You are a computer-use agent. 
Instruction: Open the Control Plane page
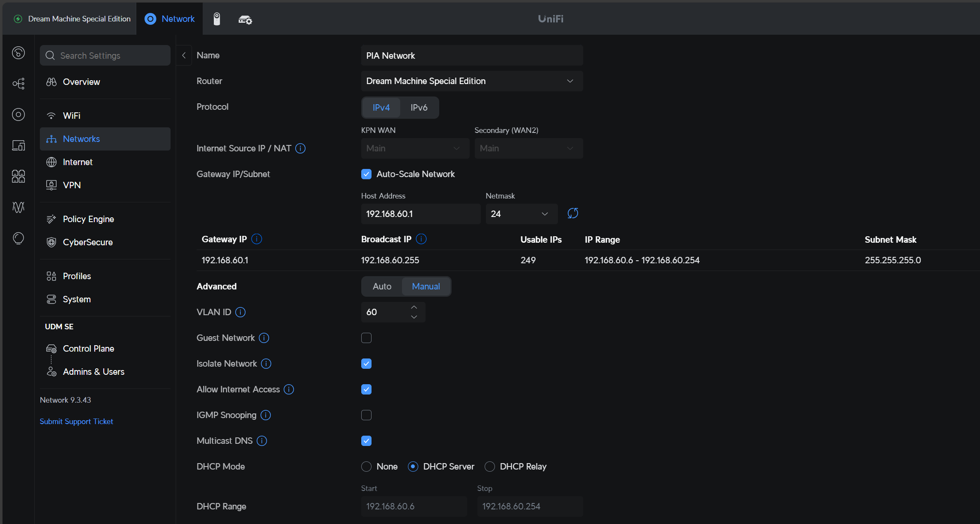(x=105, y=349)
